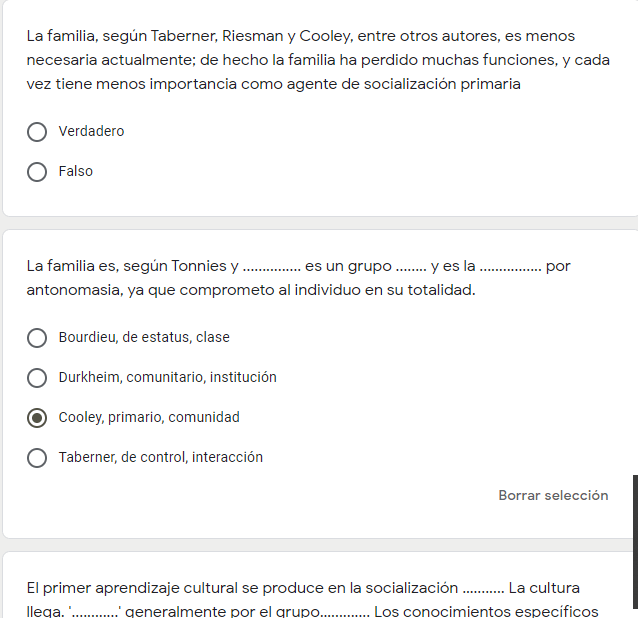Click the dotted blank after 'Tonnies y'
This screenshot has width=638, height=618.
(x=271, y=268)
